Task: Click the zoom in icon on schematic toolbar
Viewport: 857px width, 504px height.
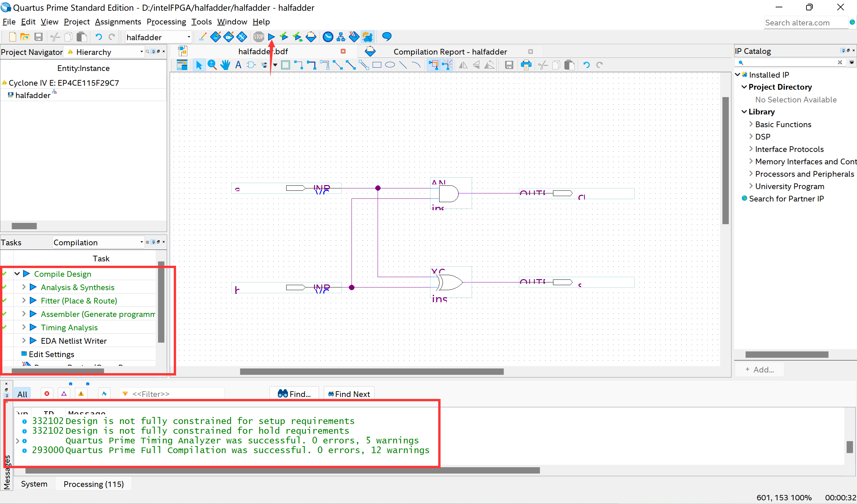Action: [x=213, y=65]
